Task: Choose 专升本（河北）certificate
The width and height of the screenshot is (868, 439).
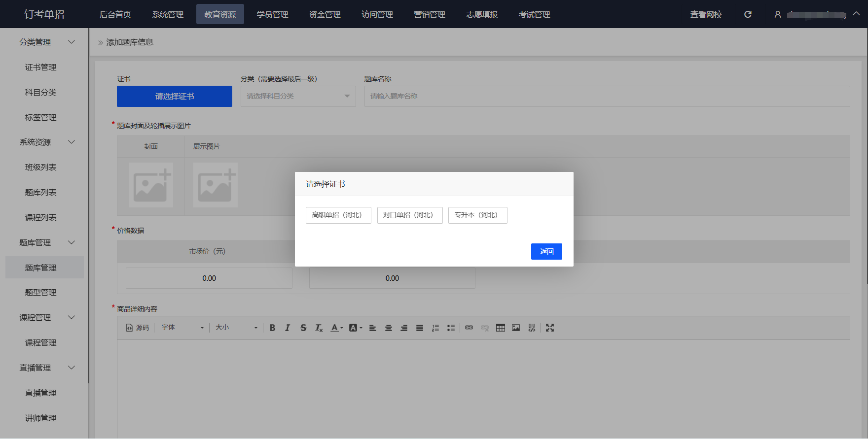Action: coord(477,215)
